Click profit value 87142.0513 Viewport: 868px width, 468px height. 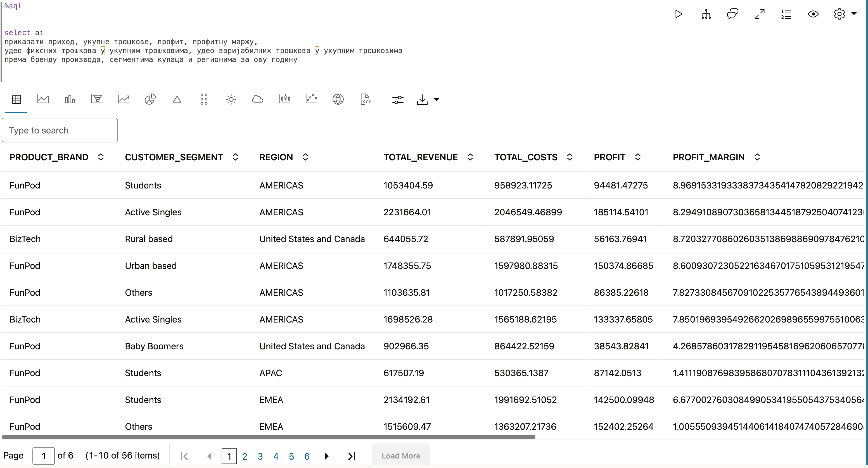[x=617, y=373]
